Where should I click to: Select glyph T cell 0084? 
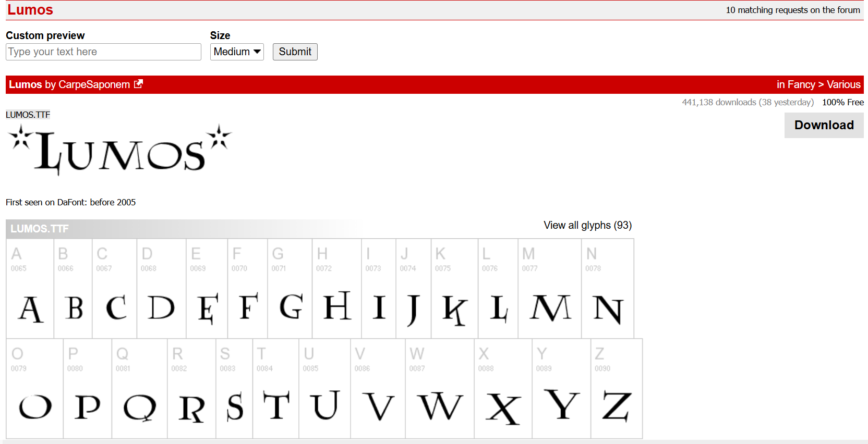pos(276,389)
